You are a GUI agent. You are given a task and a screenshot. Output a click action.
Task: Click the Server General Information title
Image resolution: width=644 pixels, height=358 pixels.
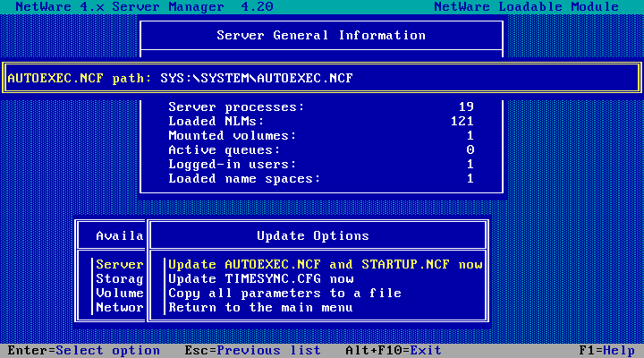[x=321, y=35]
